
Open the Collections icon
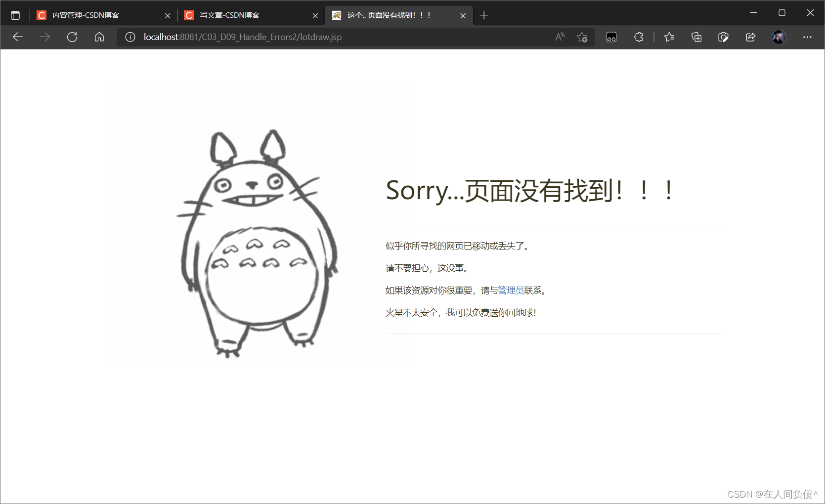(696, 37)
